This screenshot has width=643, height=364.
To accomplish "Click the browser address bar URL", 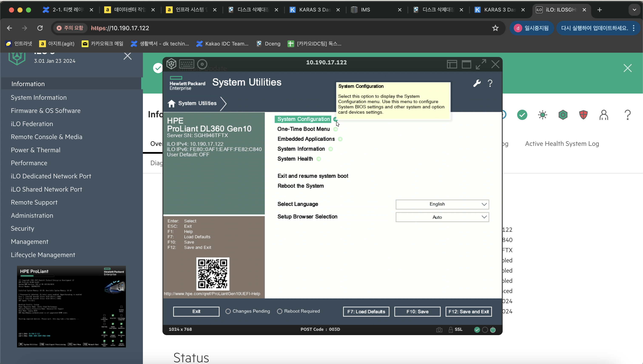I will (x=120, y=28).
